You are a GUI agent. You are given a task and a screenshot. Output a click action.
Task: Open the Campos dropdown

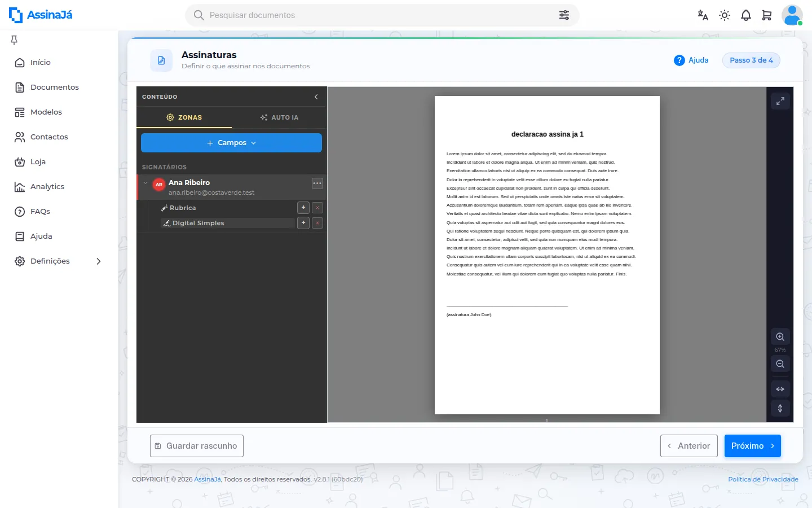click(x=231, y=143)
